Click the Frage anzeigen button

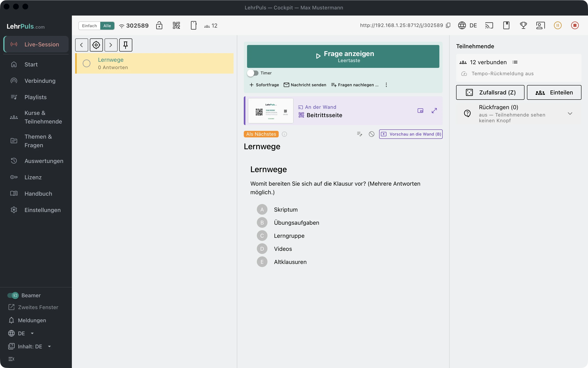click(343, 56)
